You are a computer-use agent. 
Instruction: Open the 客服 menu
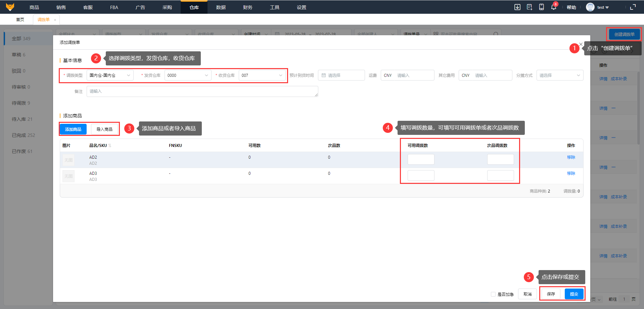pos(88,7)
